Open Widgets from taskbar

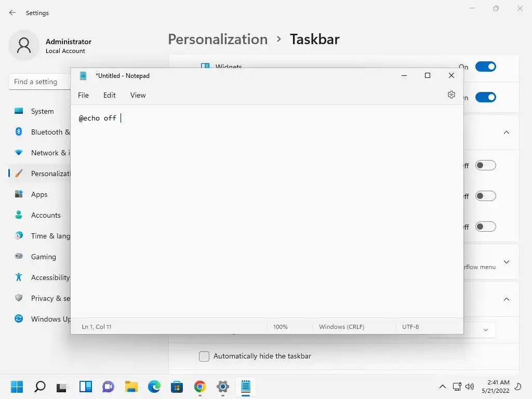pyautogui.click(x=86, y=387)
